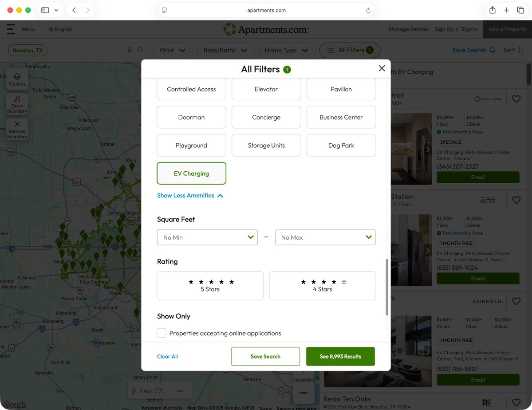The image size is (532, 410).
Task: Click the Safari sidebar toggle icon
Action: (45, 10)
